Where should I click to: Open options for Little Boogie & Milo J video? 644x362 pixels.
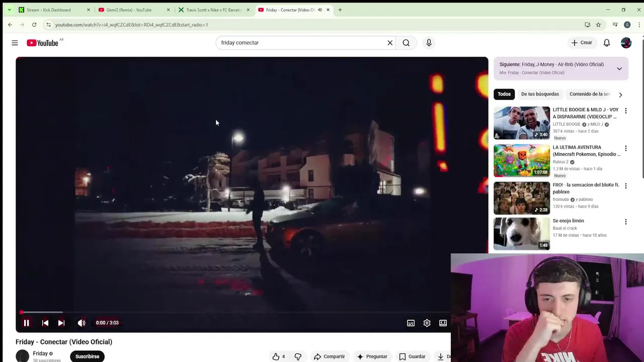[x=625, y=111]
